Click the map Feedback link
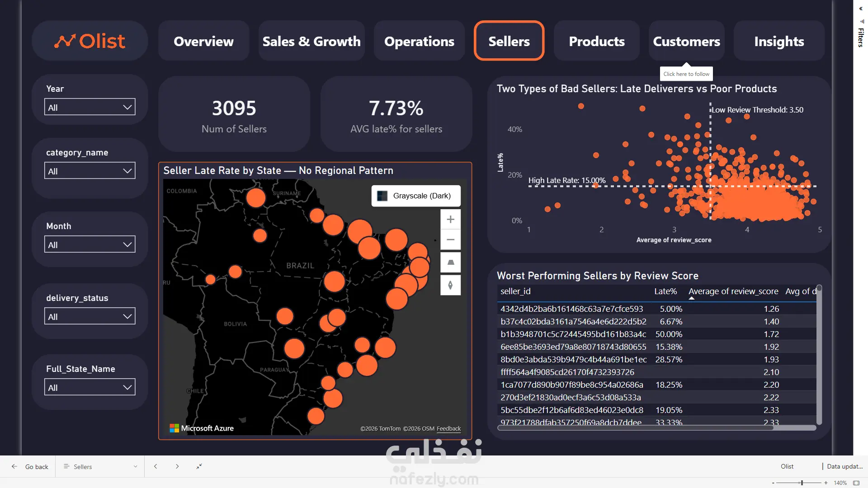This screenshot has width=868, height=488. point(448,428)
